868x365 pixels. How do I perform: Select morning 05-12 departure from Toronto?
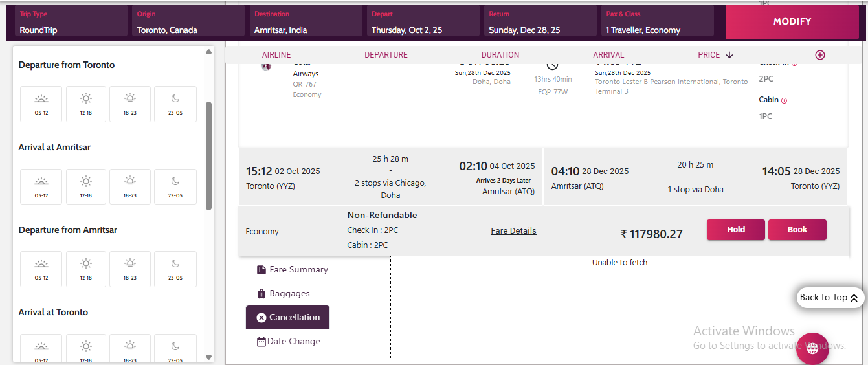tap(41, 104)
